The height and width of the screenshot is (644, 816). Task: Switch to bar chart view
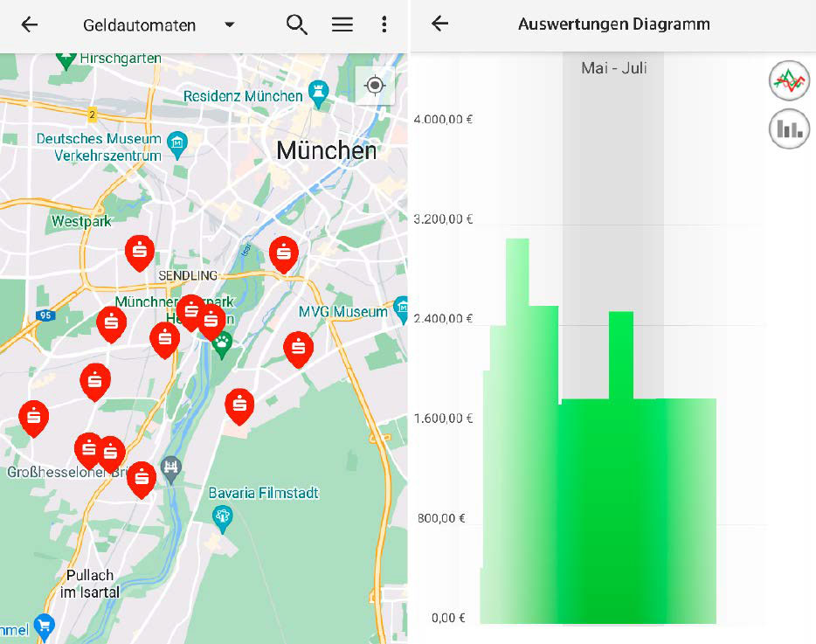(790, 128)
